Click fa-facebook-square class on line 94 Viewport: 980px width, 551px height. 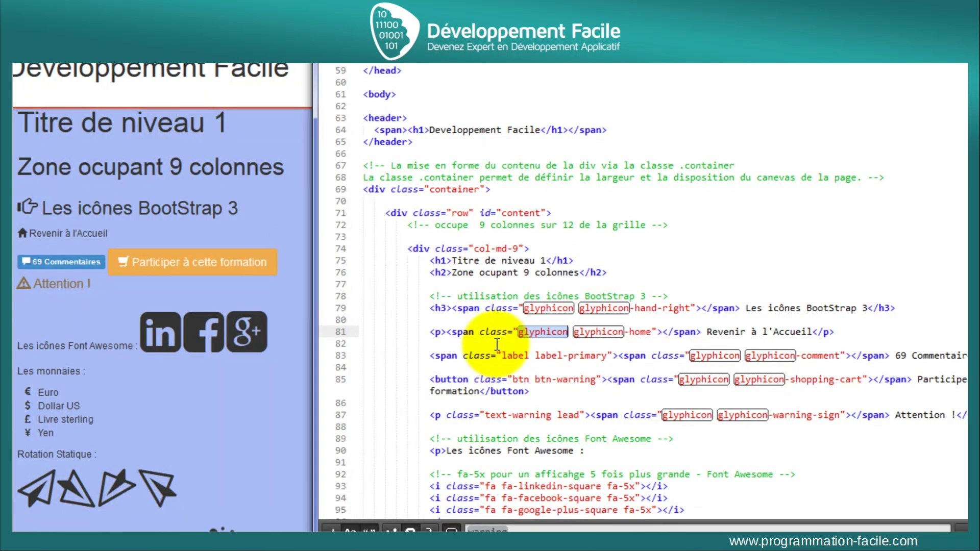point(551,498)
